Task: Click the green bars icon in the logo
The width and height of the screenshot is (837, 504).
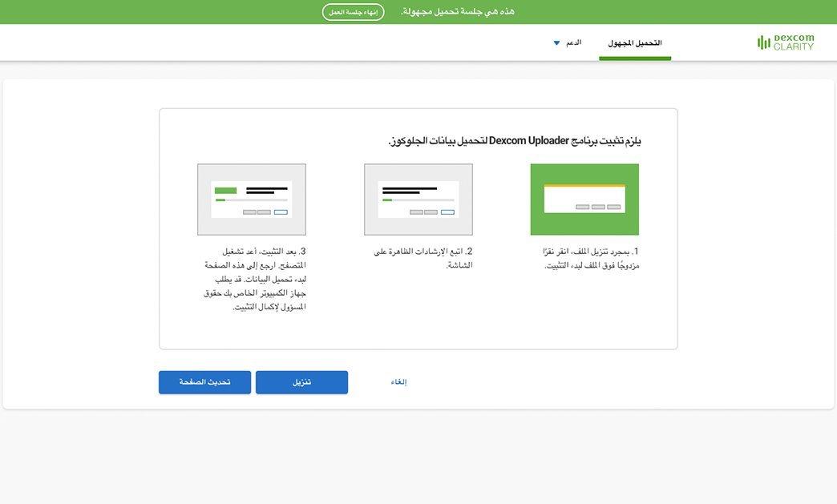Action: click(763, 42)
